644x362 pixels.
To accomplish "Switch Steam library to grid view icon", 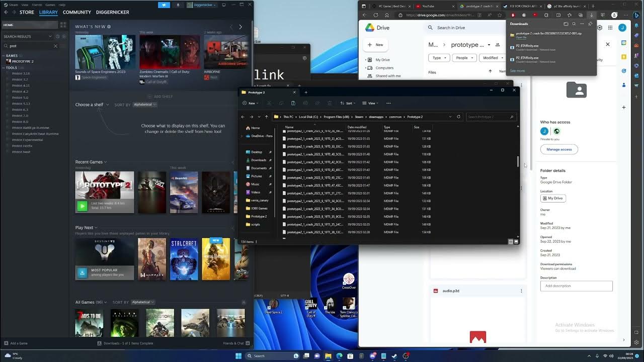I will click(63, 25).
